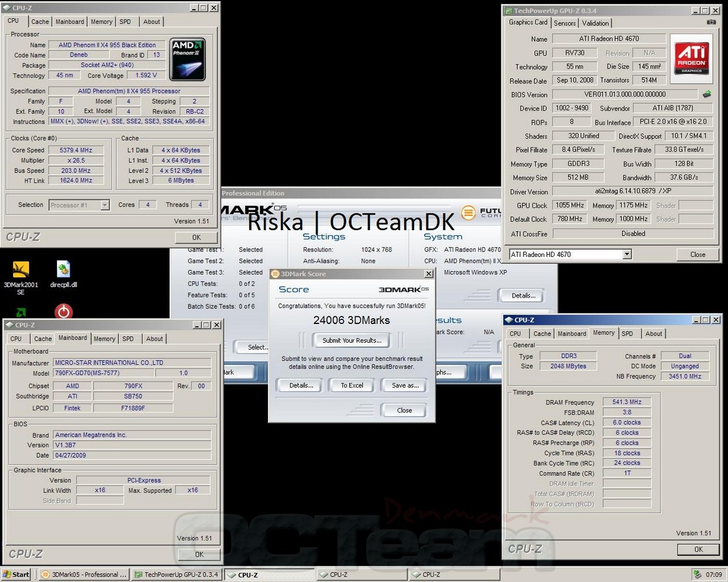Click the HT Link 1624.0 MHz value
The height and width of the screenshot is (582, 728).
tap(76, 180)
